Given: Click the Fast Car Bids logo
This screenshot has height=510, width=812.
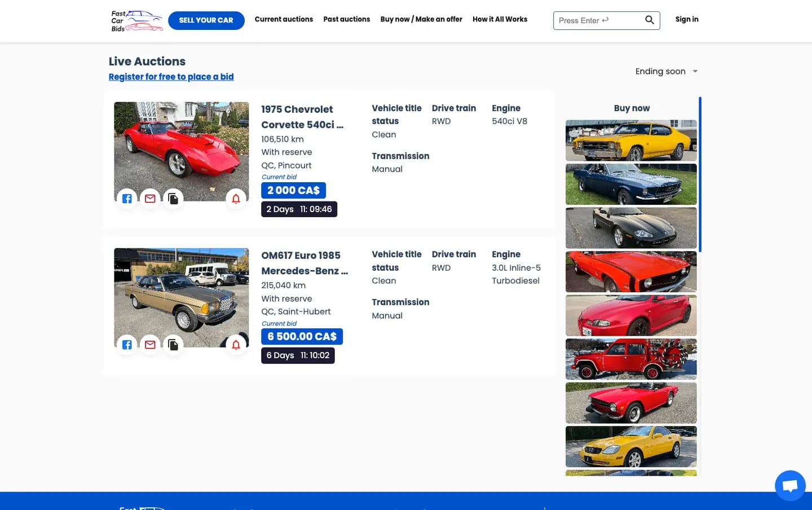Looking at the screenshot, I should click(x=136, y=20).
